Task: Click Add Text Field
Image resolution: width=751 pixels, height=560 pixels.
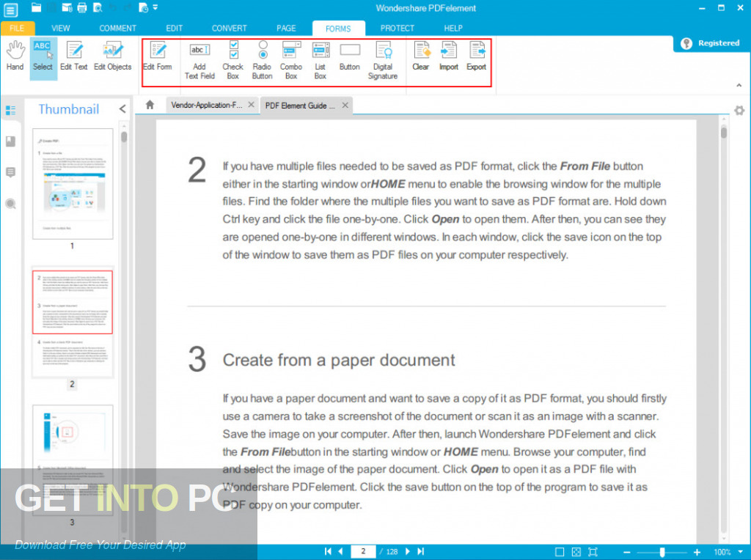Action: (199, 60)
